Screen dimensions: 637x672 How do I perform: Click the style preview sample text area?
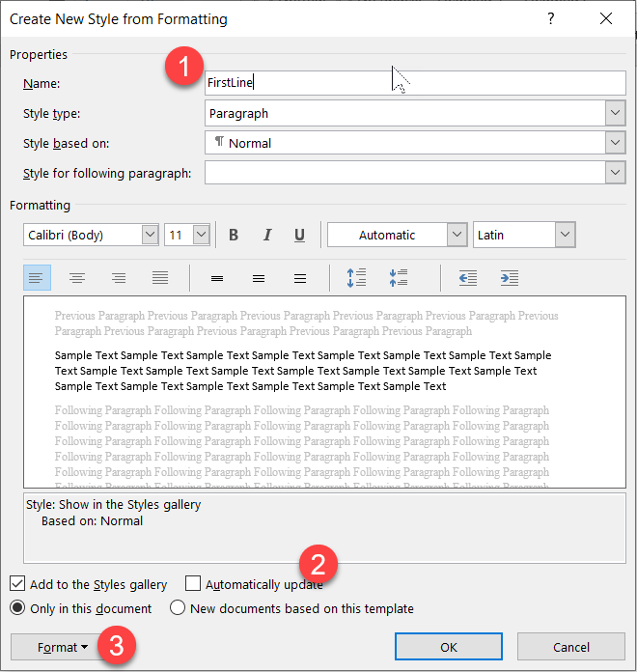click(x=324, y=392)
